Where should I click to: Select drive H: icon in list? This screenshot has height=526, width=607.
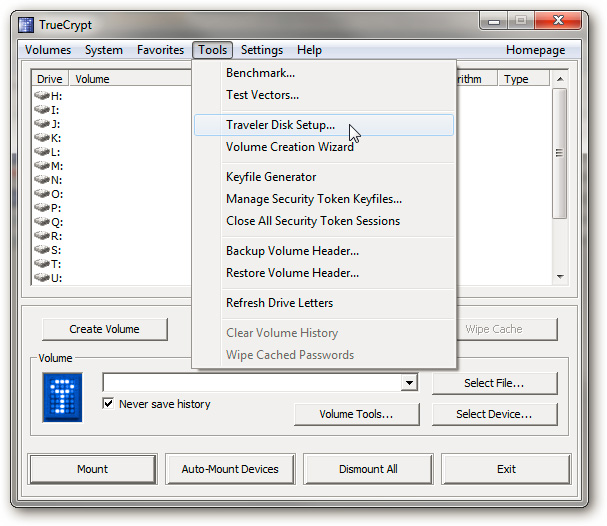pyautogui.click(x=42, y=95)
